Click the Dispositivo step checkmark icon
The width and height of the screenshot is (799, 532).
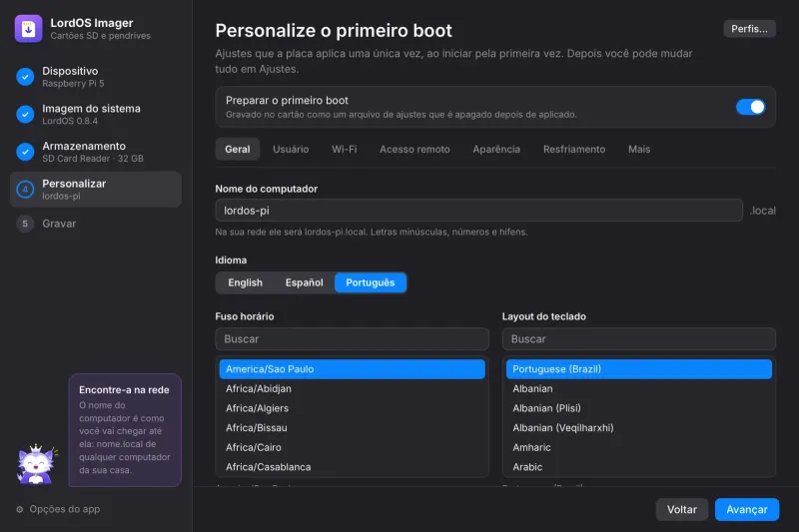pos(25,77)
